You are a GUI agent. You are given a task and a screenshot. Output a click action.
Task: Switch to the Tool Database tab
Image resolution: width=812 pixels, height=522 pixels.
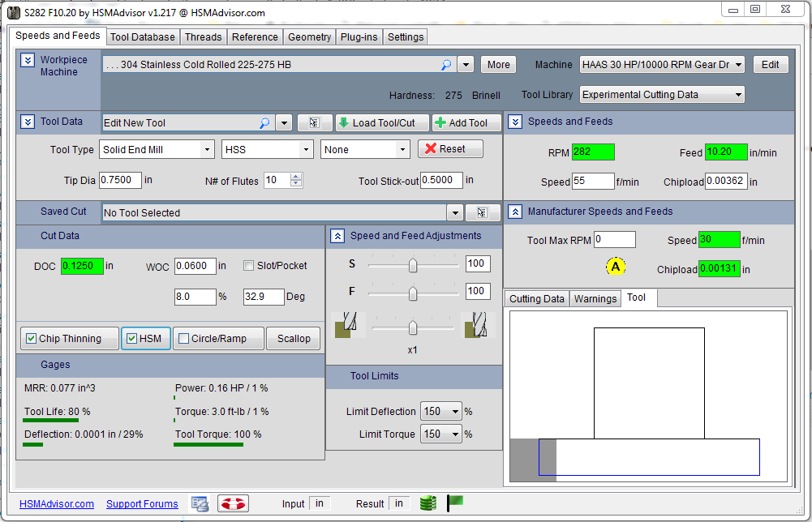(x=142, y=36)
